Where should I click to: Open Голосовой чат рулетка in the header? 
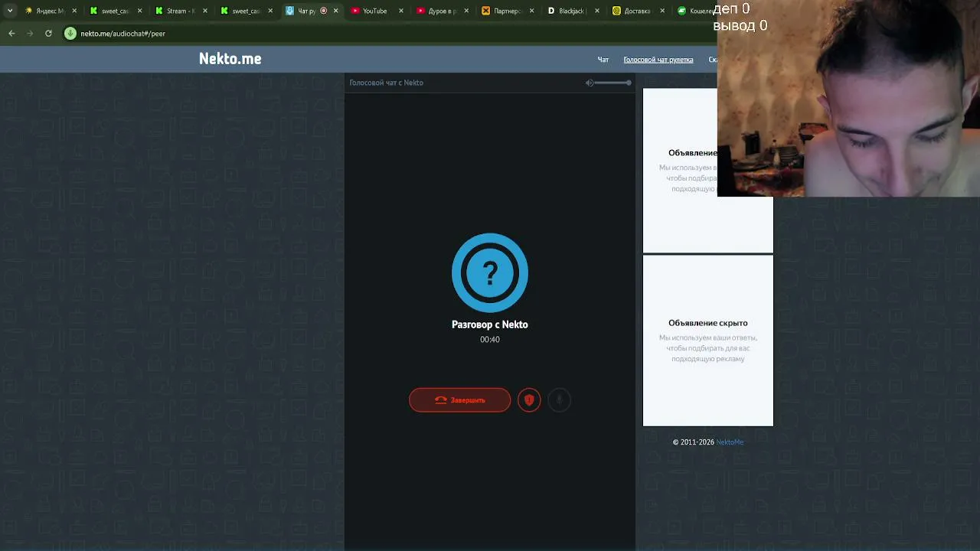[x=658, y=60]
